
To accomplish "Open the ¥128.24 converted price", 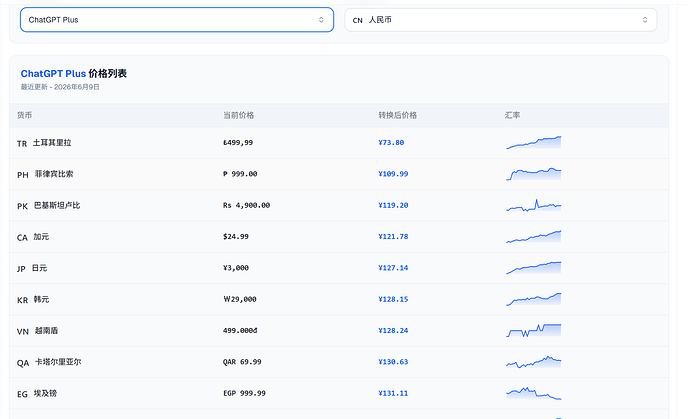I will 393,331.
